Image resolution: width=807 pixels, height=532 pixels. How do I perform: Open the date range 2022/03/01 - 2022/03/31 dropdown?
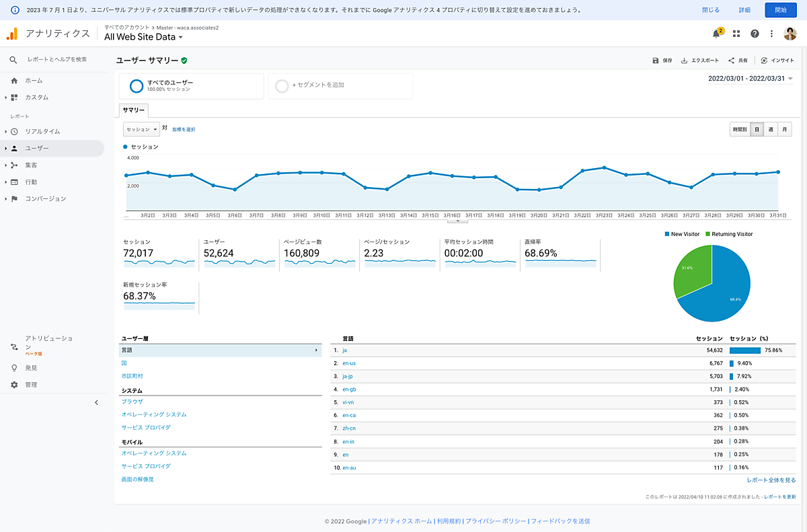coord(751,79)
